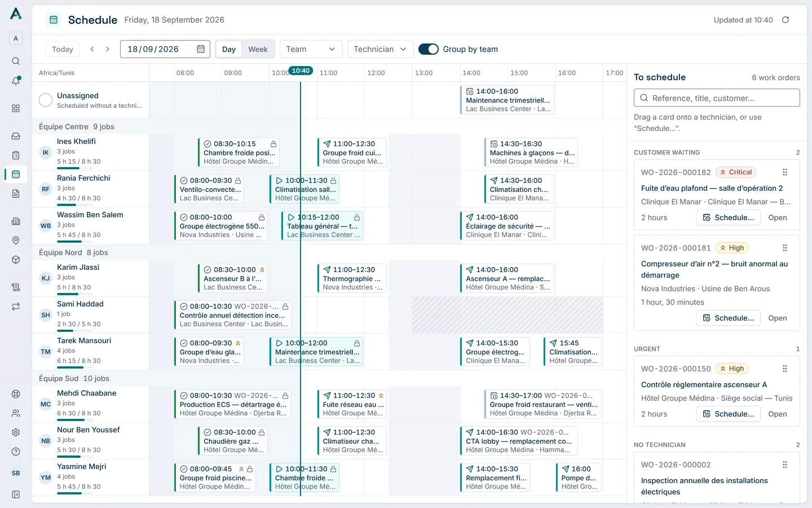Viewport: 812px width, 508px height.
Task: Go to next day with right arrow
Action: coord(108,49)
